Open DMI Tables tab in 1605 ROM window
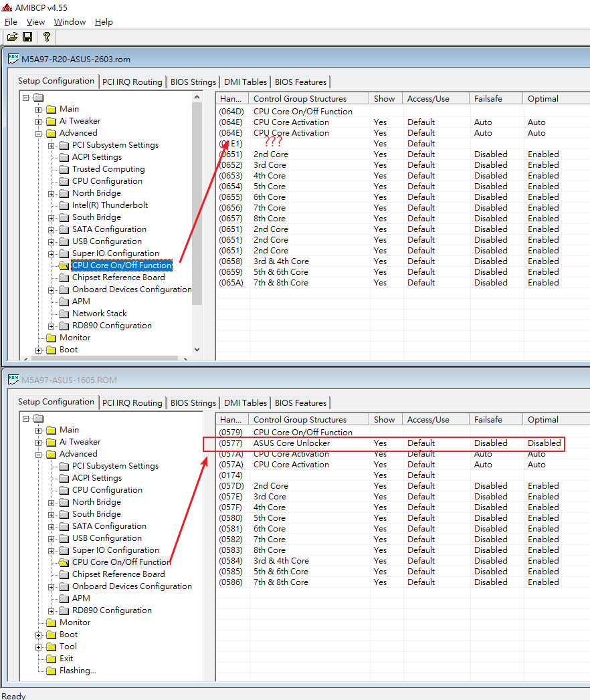This screenshot has width=590, height=700. tap(245, 403)
